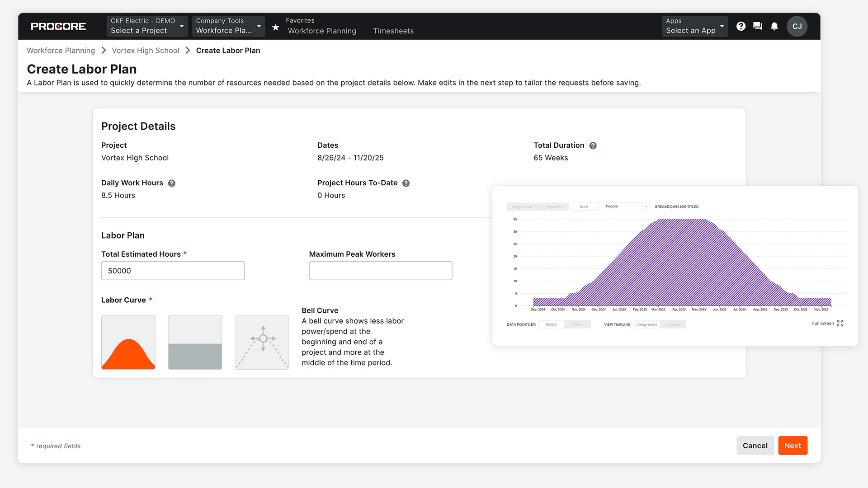Toggle data points view to Months

(577, 324)
